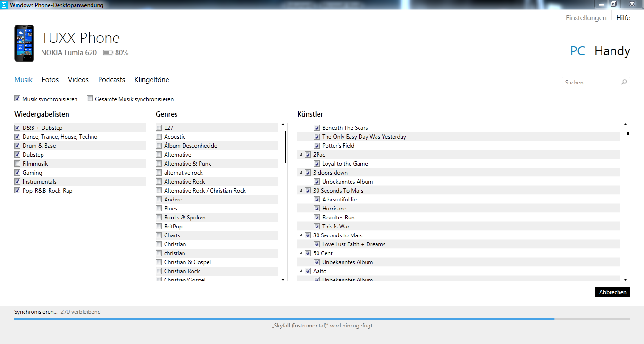Viewport: 644px width, 344px height.
Task: Select Christian & Gospel genre label
Action: (187, 262)
